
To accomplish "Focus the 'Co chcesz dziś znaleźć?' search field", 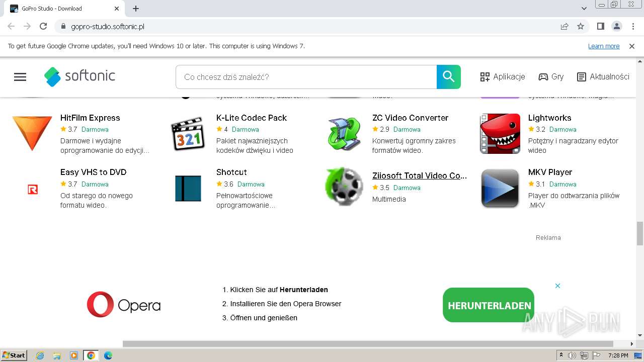I will click(x=306, y=77).
